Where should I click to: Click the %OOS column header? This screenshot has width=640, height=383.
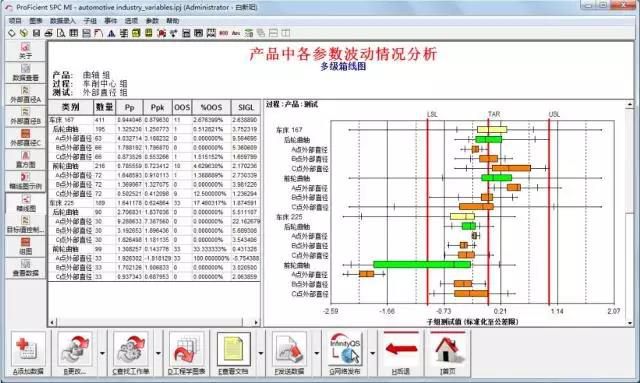[x=211, y=107]
